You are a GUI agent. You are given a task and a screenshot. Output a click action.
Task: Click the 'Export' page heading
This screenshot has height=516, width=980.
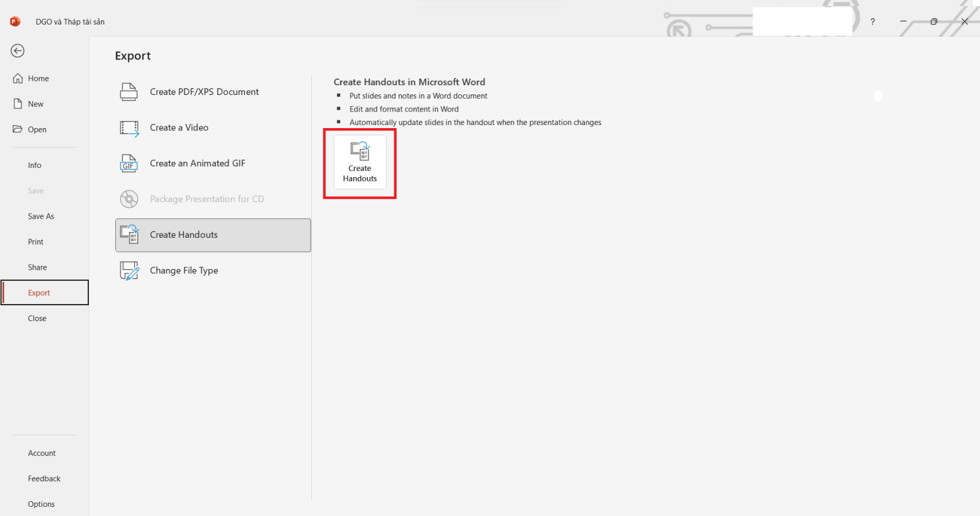tap(133, 56)
